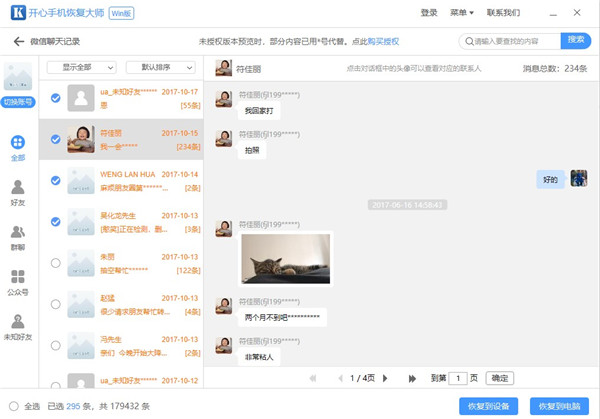Open the 冯先生 conversation row
Viewport: 600px width, 419px height.
tap(121, 346)
